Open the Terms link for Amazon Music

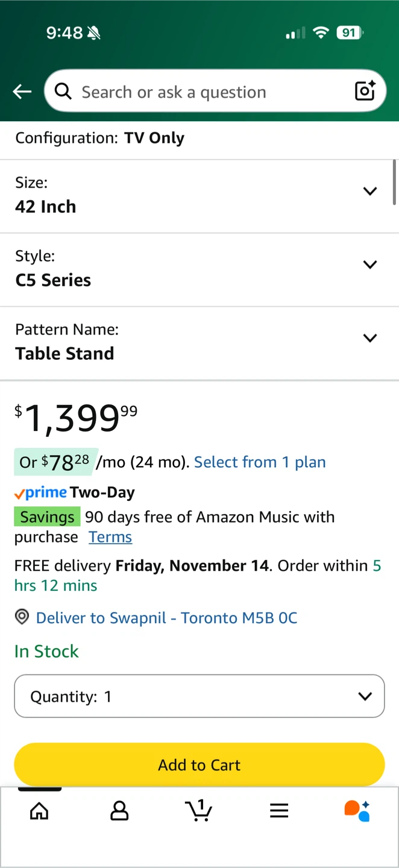click(110, 537)
